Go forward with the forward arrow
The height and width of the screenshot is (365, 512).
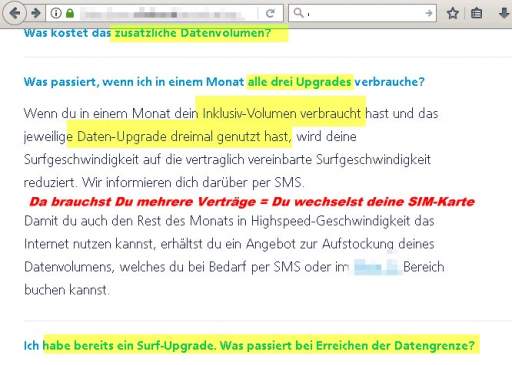coord(36,13)
